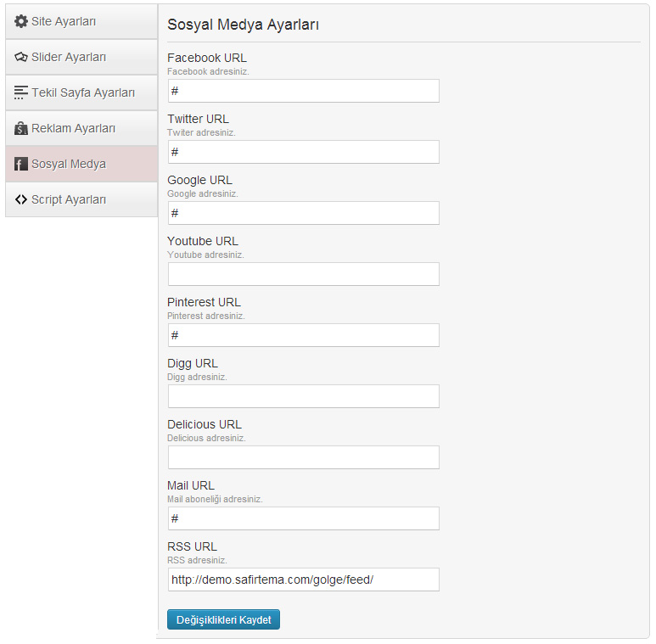This screenshot has height=644, width=656.
Task: Select the Google URL input field
Action: [304, 213]
